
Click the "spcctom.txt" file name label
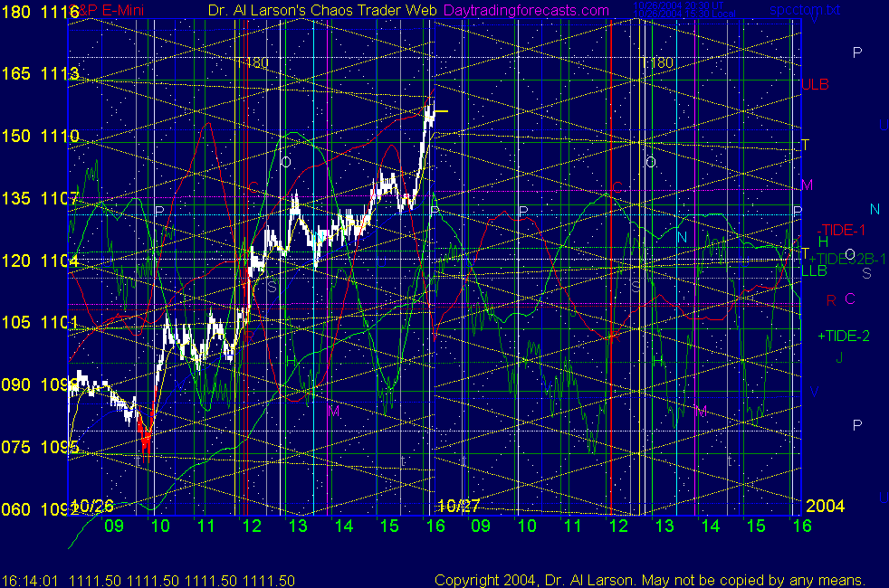click(x=805, y=10)
